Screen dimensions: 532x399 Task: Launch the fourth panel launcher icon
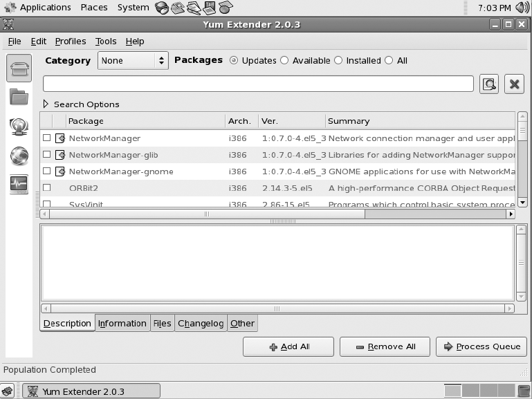pyautogui.click(x=209, y=8)
